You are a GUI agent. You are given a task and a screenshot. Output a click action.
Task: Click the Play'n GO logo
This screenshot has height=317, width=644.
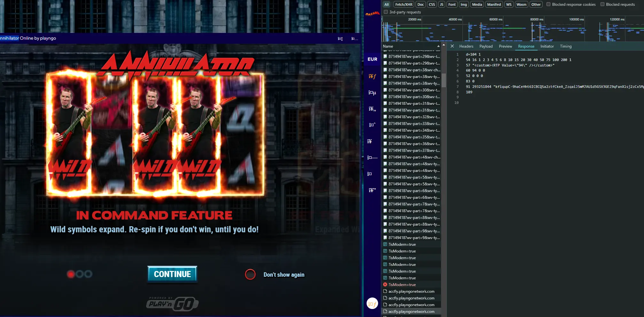click(173, 303)
